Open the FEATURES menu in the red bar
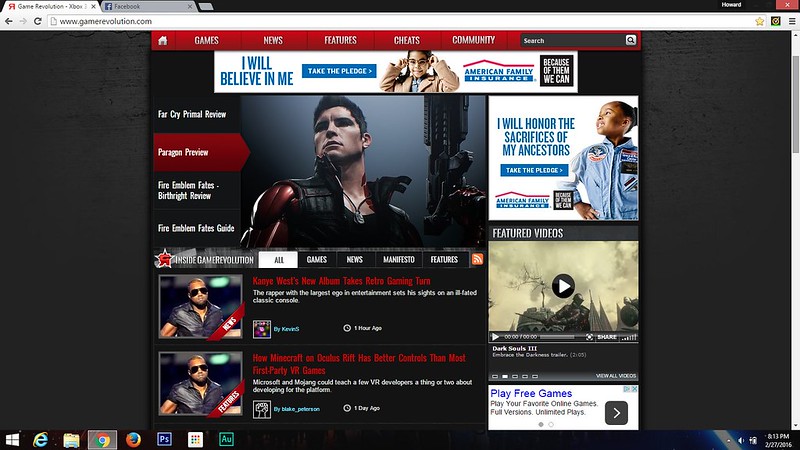 point(340,40)
